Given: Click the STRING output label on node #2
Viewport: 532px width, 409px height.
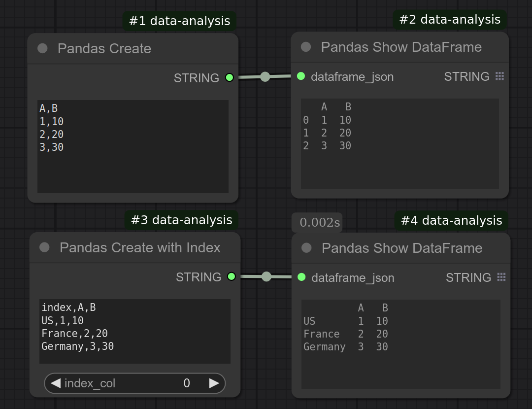Looking at the screenshot, I should (467, 76).
